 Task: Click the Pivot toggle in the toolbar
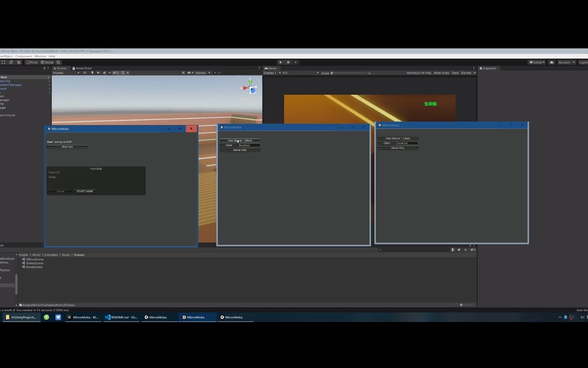(32, 62)
